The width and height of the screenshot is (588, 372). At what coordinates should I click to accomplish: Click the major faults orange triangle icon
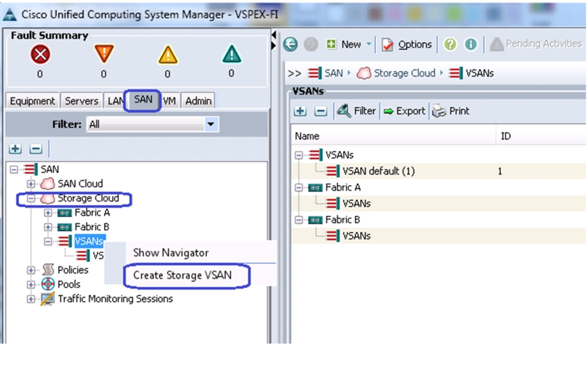104,53
